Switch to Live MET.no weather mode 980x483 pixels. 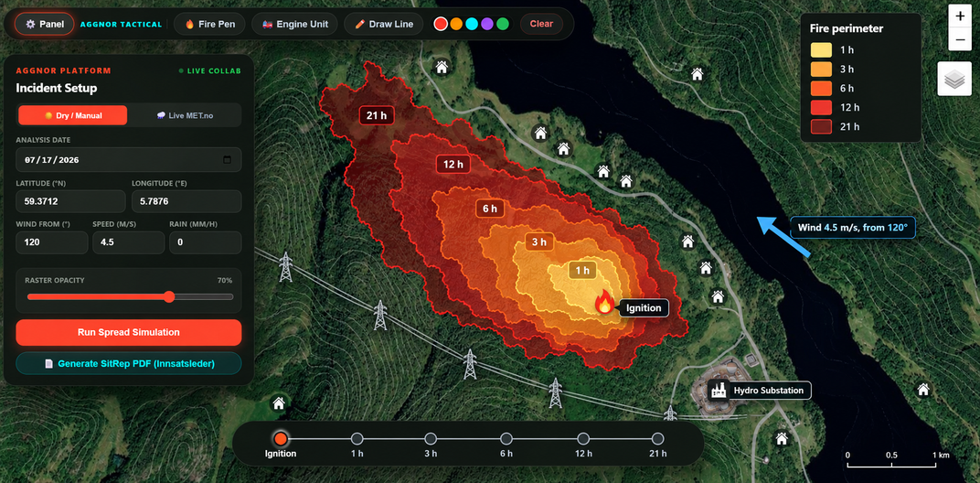click(x=185, y=115)
